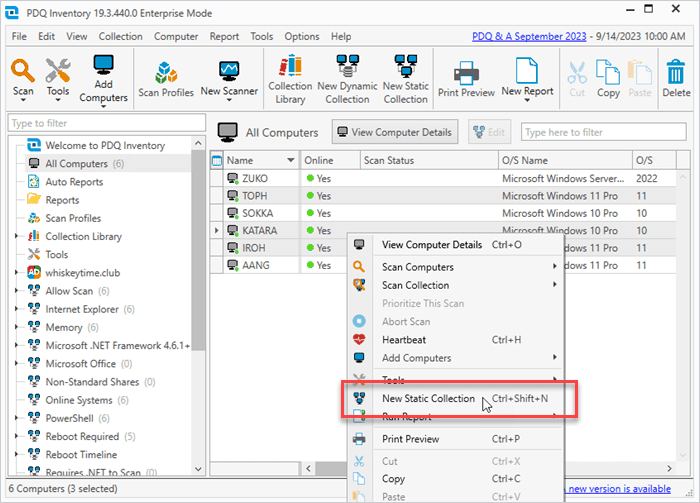Click the Abort Scan circle icon
700x503 pixels.
pos(359,321)
